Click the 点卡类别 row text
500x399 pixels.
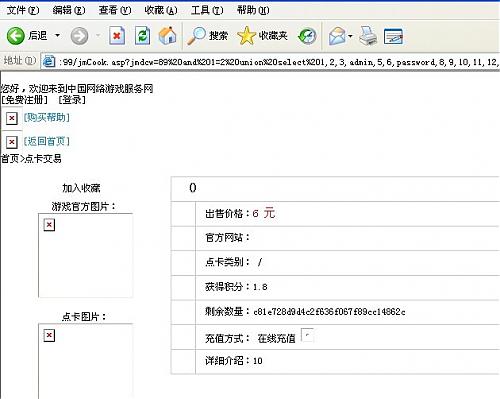click(x=234, y=262)
